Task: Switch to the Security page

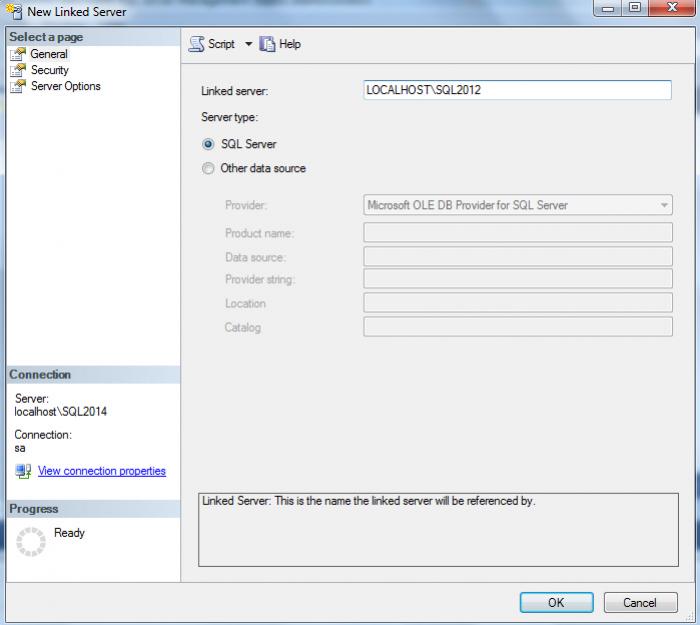Action: click(50, 70)
